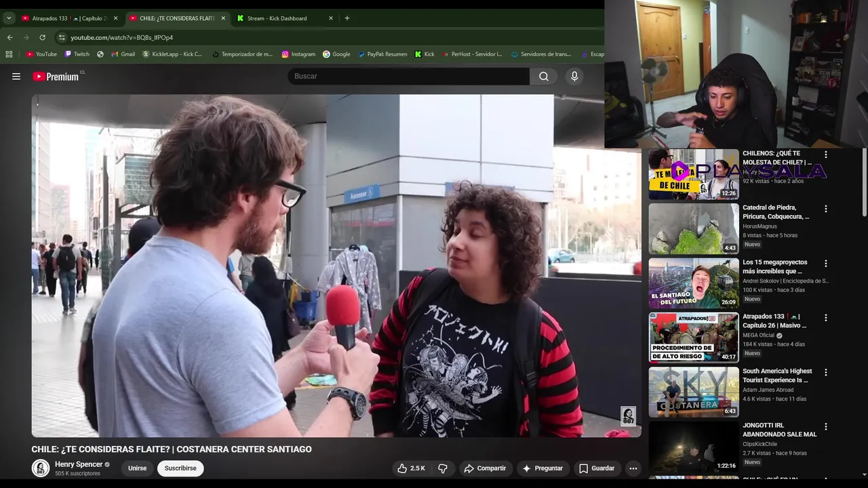The width and height of the screenshot is (868, 488).
Task: Open the PayPal: Resumen bookmark
Action: point(382,54)
